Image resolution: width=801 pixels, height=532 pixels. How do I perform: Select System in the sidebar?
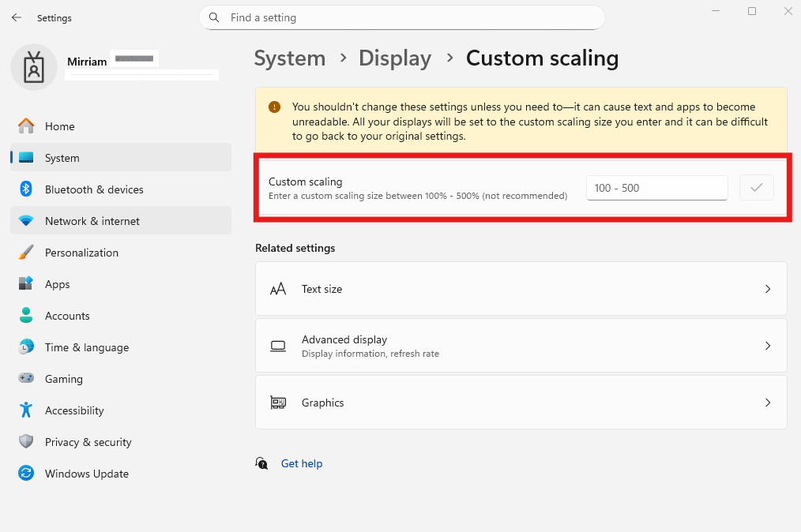click(121, 158)
